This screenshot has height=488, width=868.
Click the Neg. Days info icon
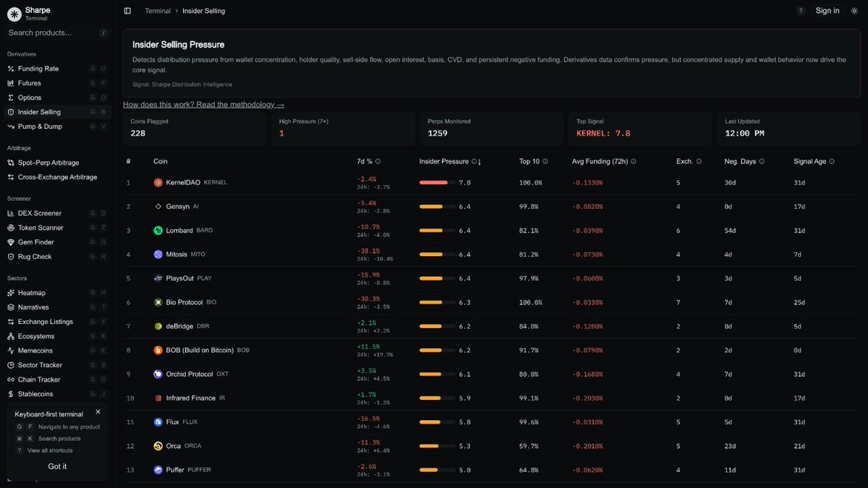click(x=762, y=162)
